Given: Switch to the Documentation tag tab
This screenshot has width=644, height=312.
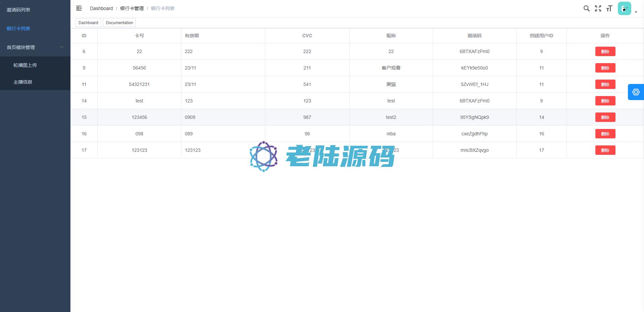Looking at the screenshot, I should point(119,23).
